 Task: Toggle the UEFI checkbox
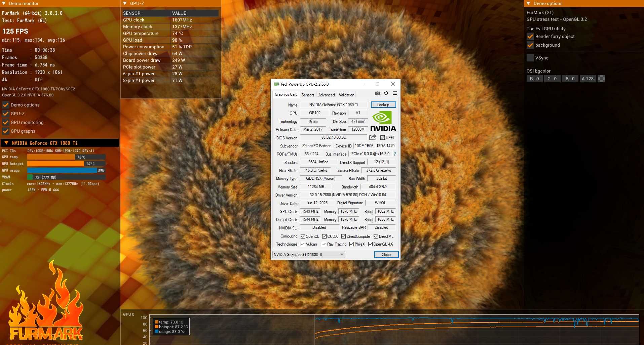382,138
